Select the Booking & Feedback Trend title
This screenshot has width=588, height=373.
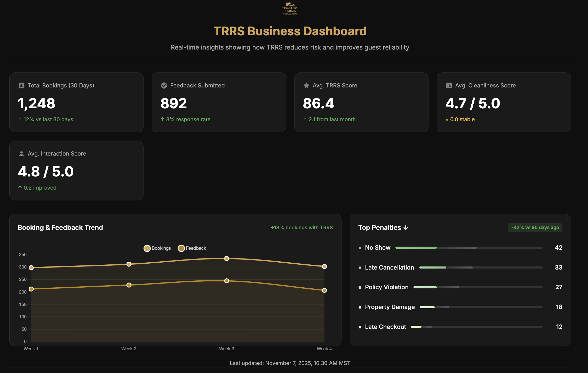[x=60, y=228]
